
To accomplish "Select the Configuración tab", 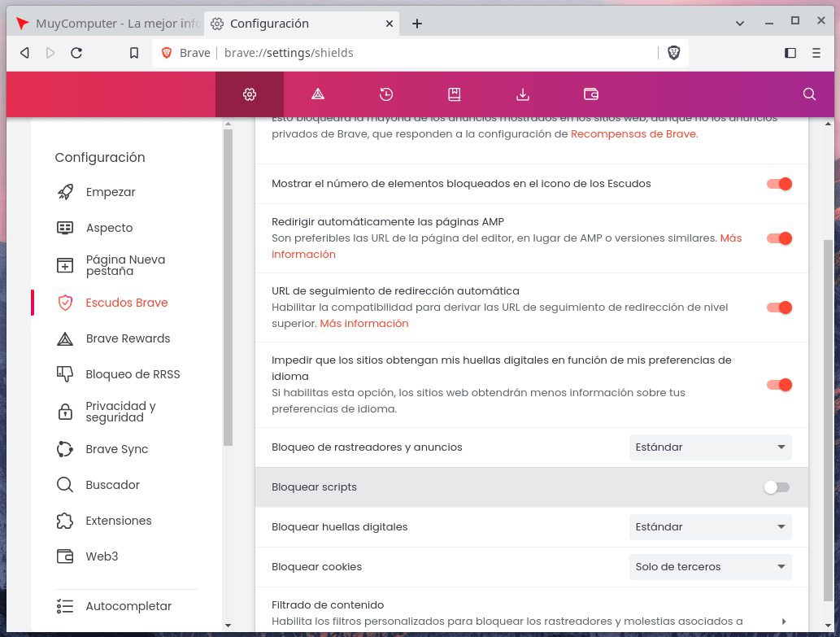I will tap(300, 24).
